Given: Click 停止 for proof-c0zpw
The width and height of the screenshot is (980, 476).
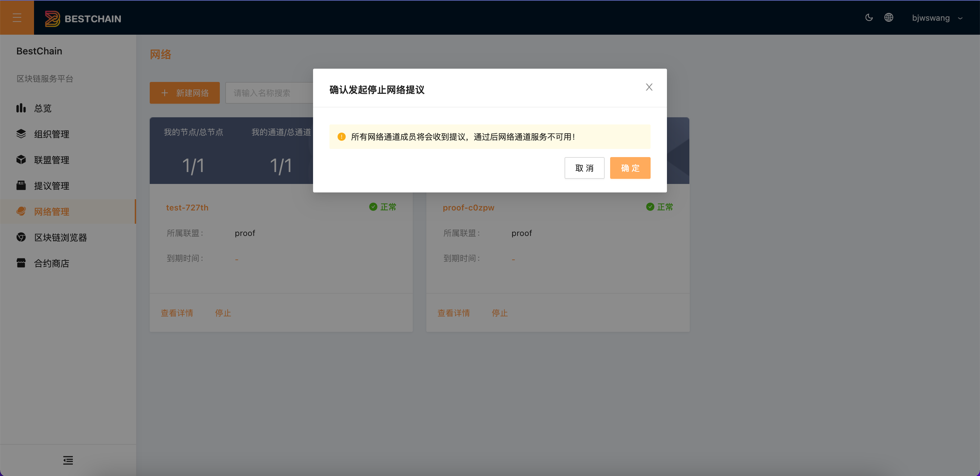Looking at the screenshot, I should pyautogui.click(x=500, y=313).
